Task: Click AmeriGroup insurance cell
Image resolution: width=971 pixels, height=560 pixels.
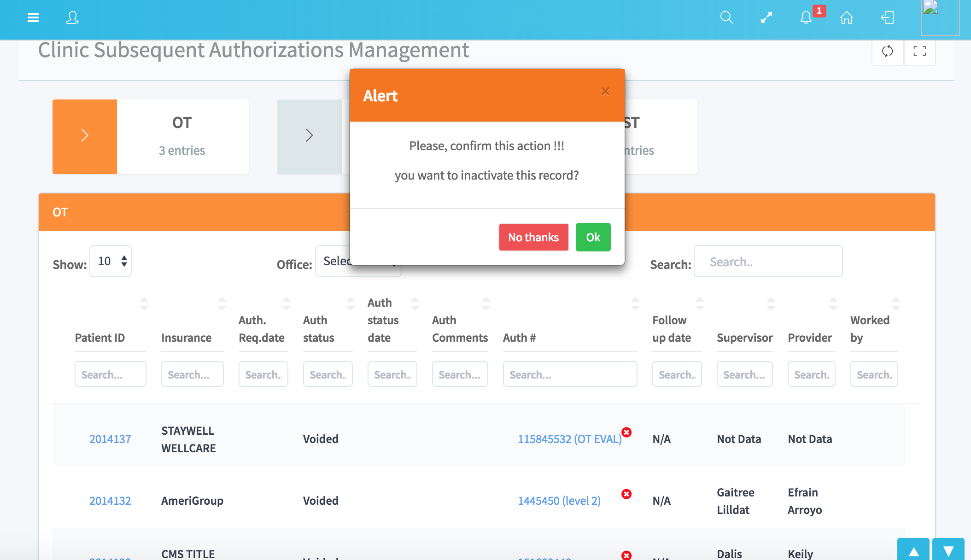Action: tap(193, 501)
